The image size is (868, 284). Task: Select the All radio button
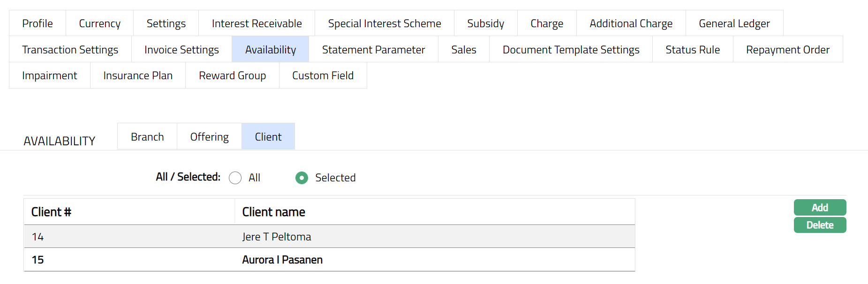click(235, 178)
